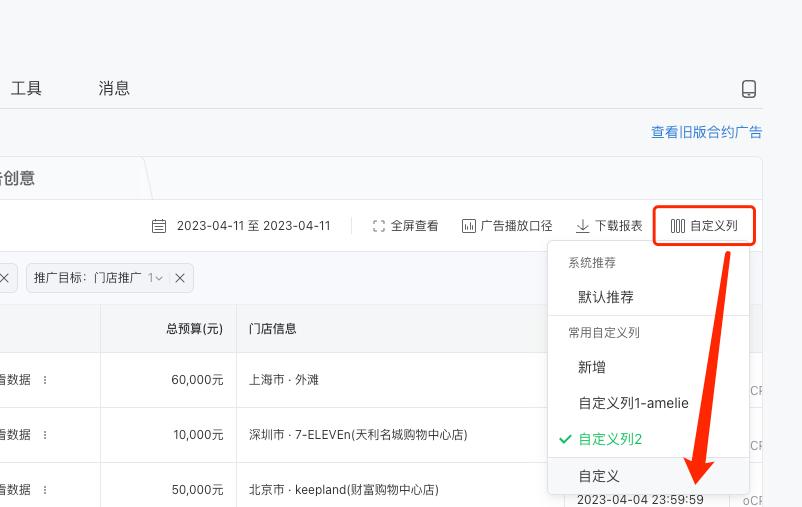Click the 上海市 · 外滩 store cell
The height and width of the screenshot is (507, 802).
pyautogui.click(x=283, y=380)
